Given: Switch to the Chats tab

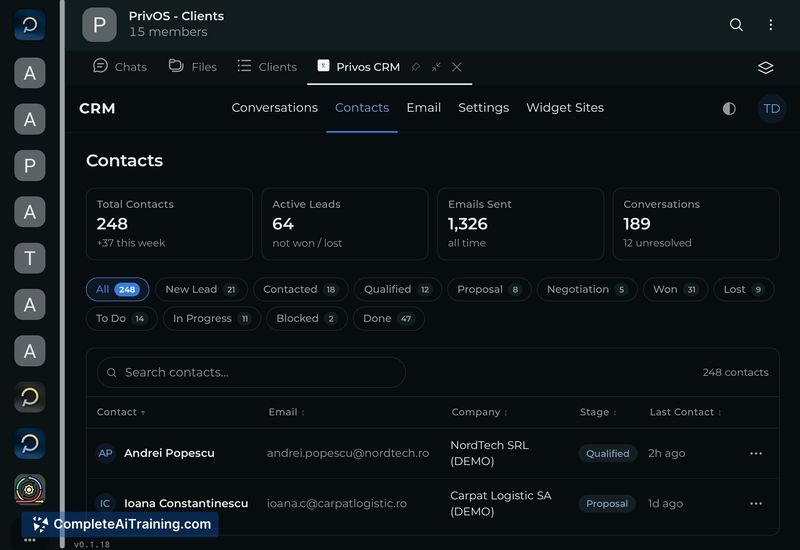Looking at the screenshot, I should (x=120, y=66).
